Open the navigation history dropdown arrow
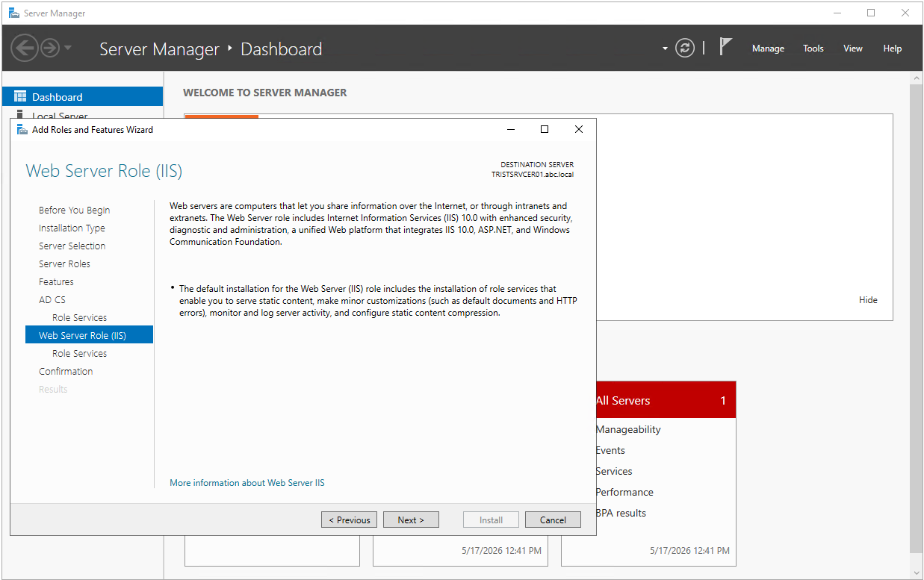924x580 pixels. click(x=68, y=48)
